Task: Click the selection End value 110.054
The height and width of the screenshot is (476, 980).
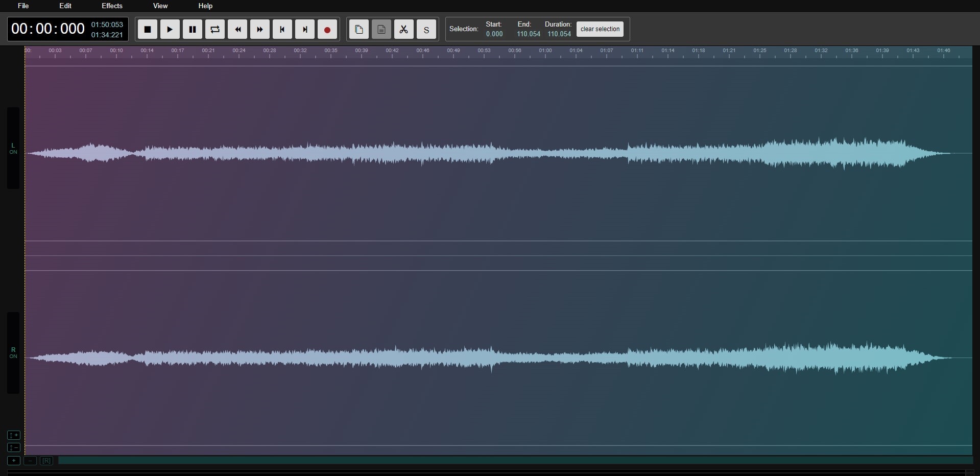Action: tap(529, 34)
